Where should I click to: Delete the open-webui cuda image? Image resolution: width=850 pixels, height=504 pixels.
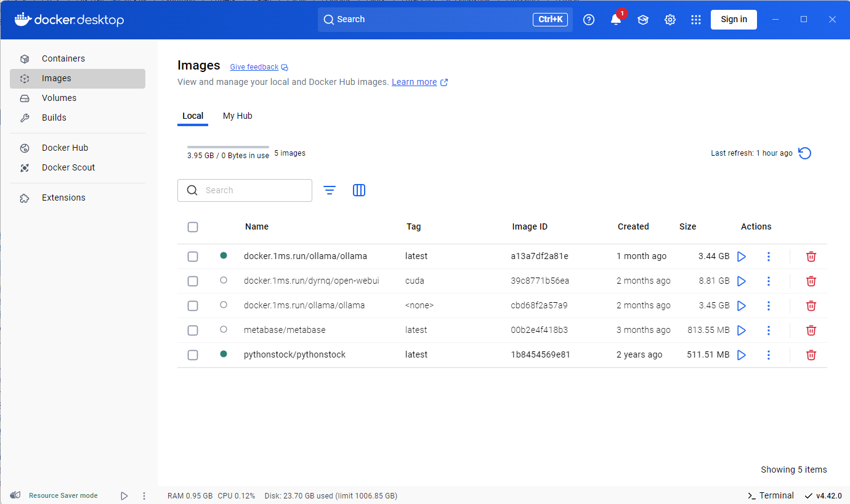(811, 281)
